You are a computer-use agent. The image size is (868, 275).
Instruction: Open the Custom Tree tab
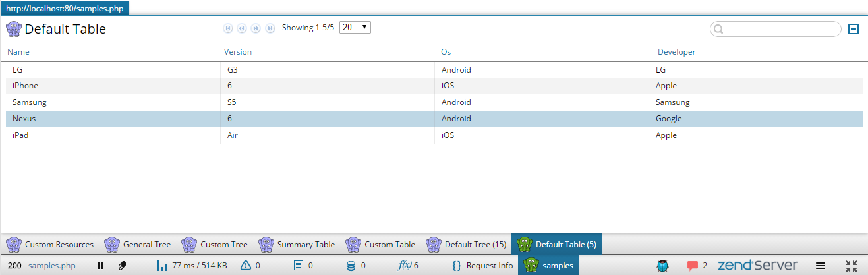[x=215, y=245]
